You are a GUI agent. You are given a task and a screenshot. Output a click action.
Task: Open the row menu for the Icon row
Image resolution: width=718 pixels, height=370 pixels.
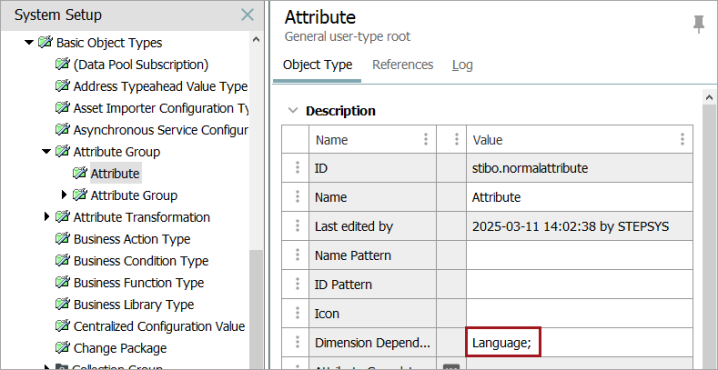pos(298,313)
